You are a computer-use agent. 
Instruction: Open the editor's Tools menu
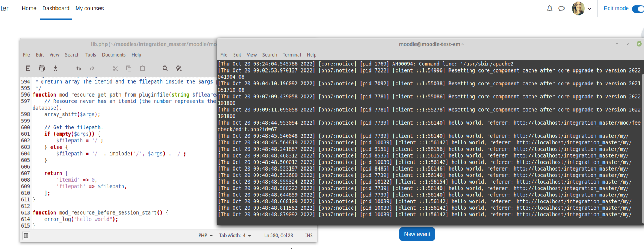coord(91,55)
